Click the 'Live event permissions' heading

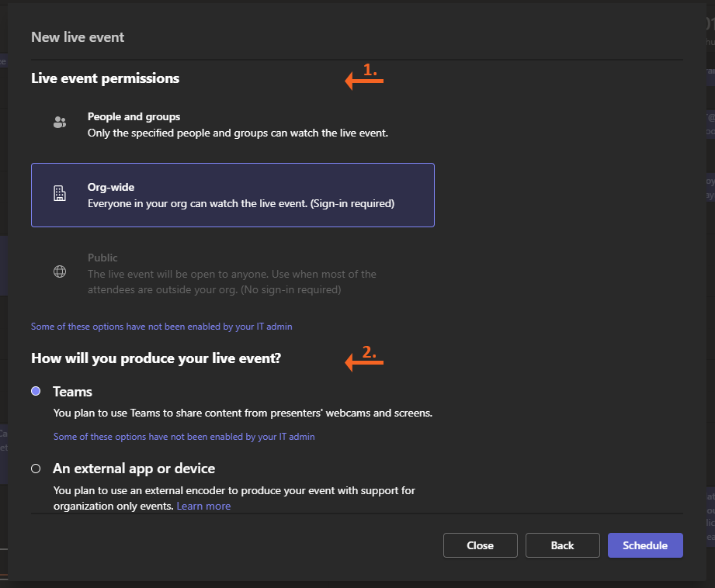pos(105,78)
